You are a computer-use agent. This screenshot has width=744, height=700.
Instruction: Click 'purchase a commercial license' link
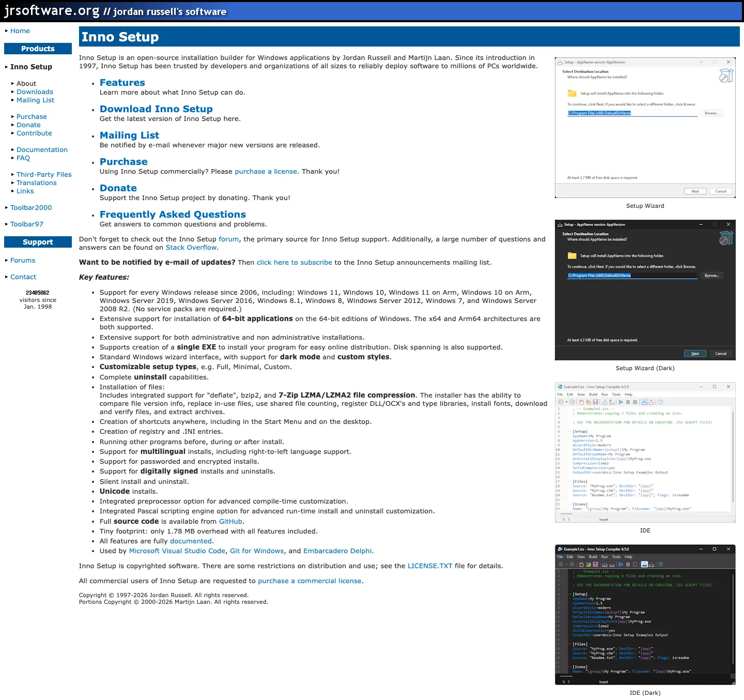point(309,581)
